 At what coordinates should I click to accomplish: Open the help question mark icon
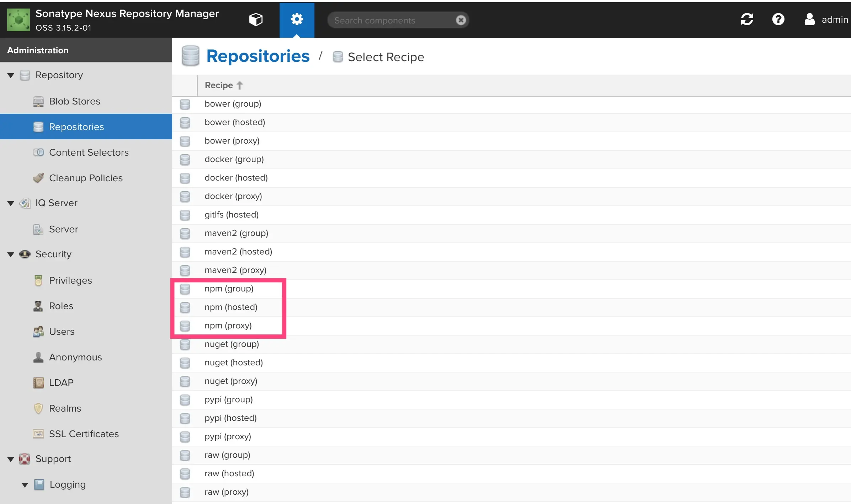pos(778,20)
